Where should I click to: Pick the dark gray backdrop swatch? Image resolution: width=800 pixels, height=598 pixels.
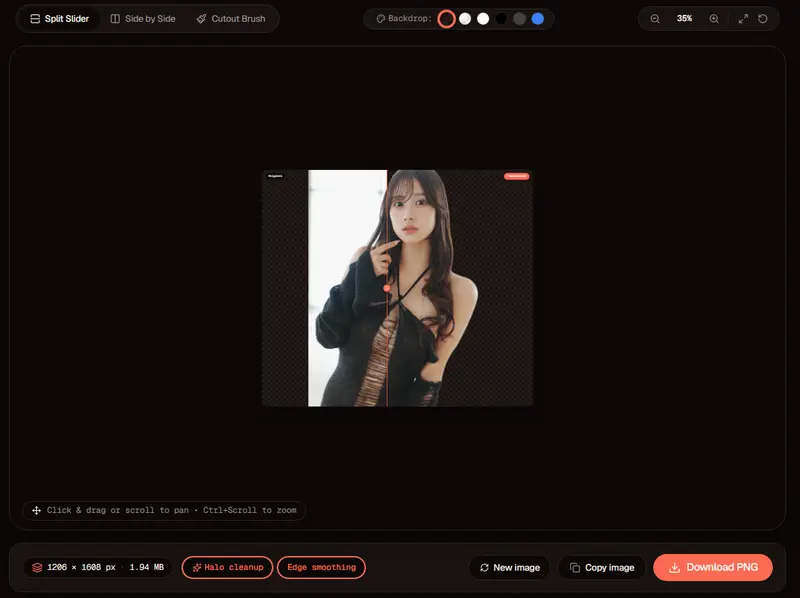pyautogui.click(x=519, y=19)
